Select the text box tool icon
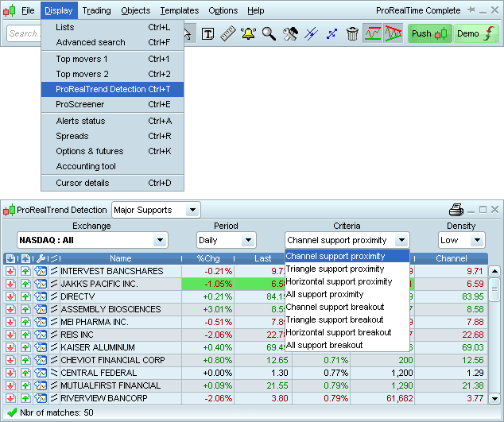 [207, 33]
